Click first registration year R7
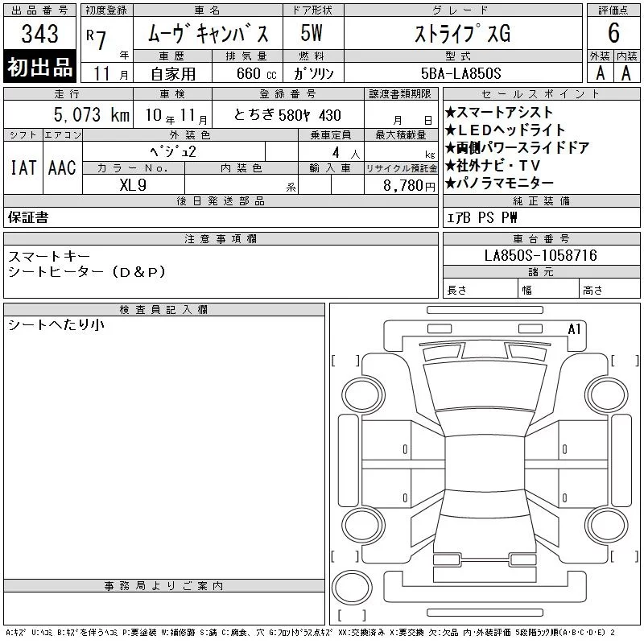The image size is (644, 644). click(x=97, y=39)
